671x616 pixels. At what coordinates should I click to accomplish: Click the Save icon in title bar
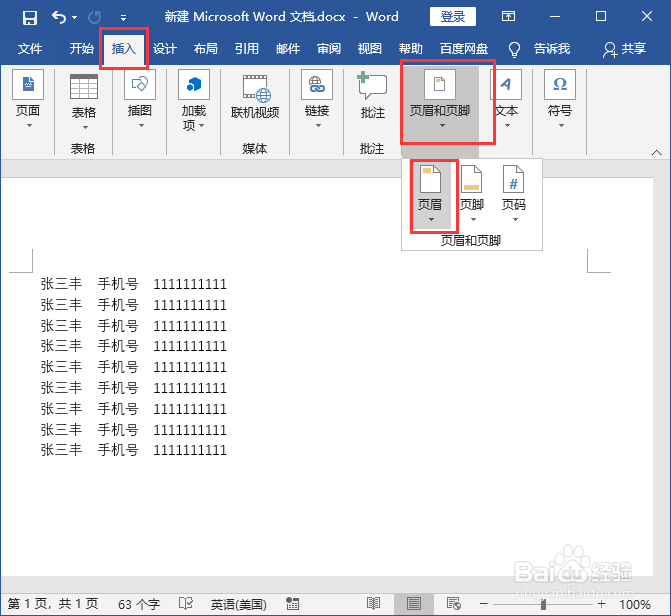30,18
